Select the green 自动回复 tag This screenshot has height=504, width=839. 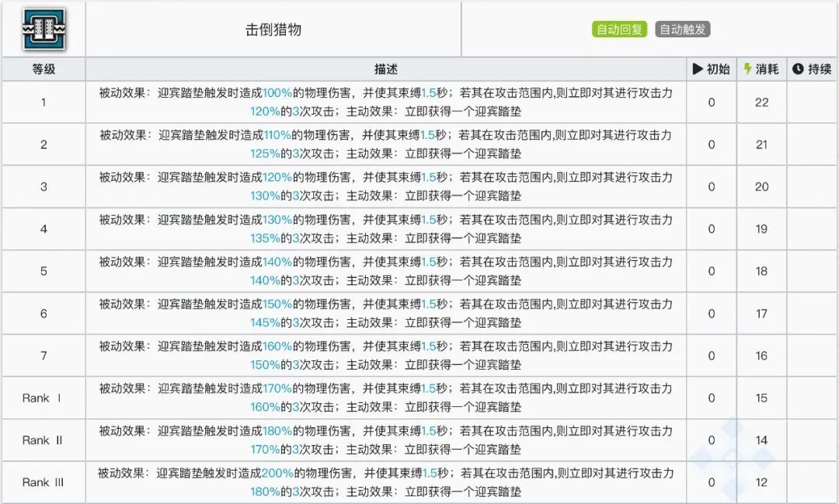tap(619, 30)
